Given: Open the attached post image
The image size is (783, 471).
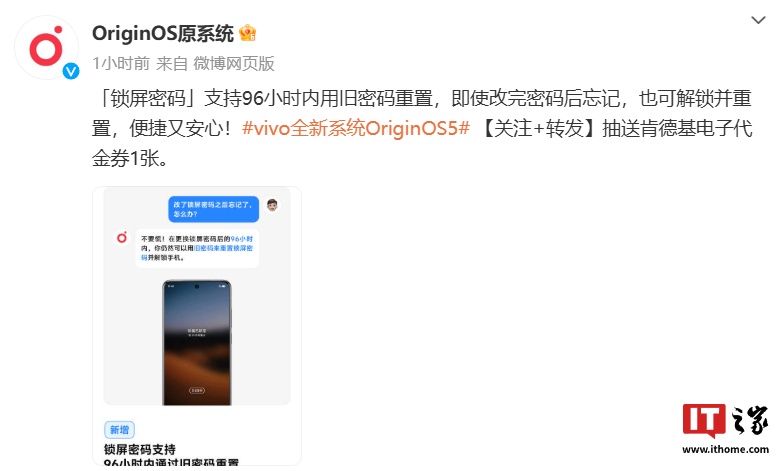Looking at the screenshot, I should click(197, 326).
